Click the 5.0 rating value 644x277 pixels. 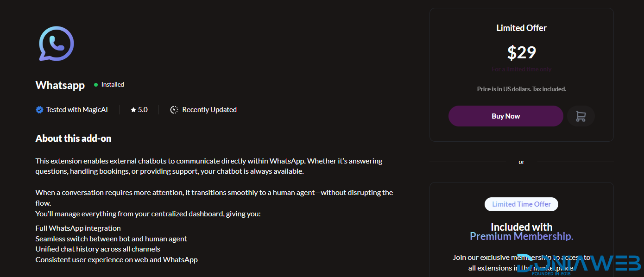tap(143, 110)
